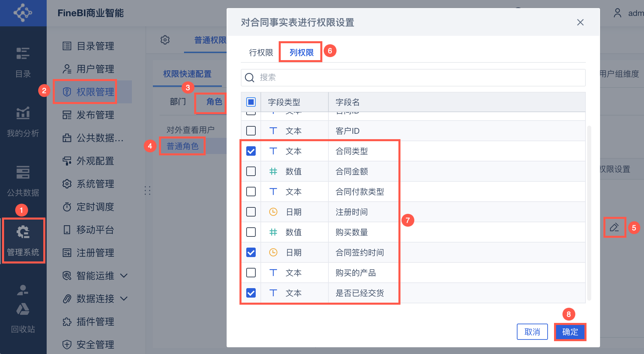This screenshot has height=354, width=644.
Task: Click the field list vertical scrollbar
Action: pyautogui.click(x=589, y=213)
